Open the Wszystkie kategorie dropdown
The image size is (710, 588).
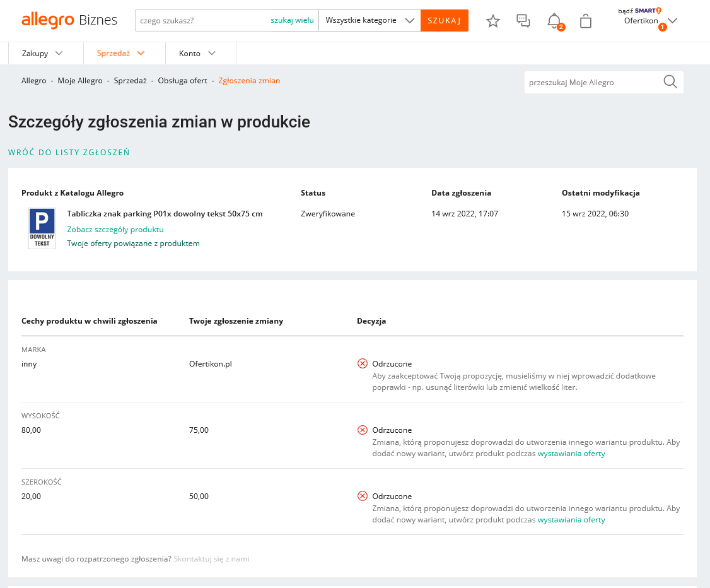tap(370, 20)
